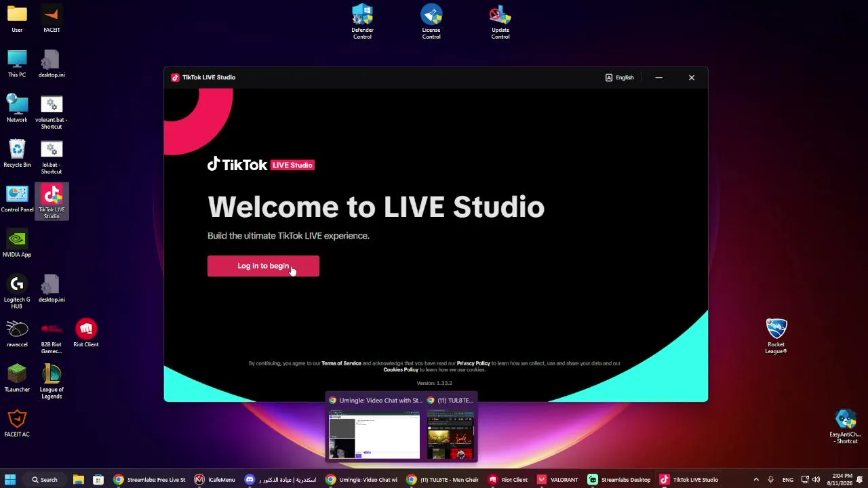Open the English language selector
868x488 pixels.
pyautogui.click(x=619, y=77)
